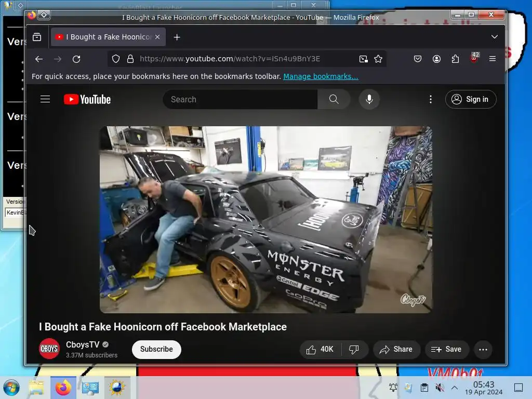Bookmark this page with star icon
Viewport: 532px width, 399px height.
(x=378, y=59)
